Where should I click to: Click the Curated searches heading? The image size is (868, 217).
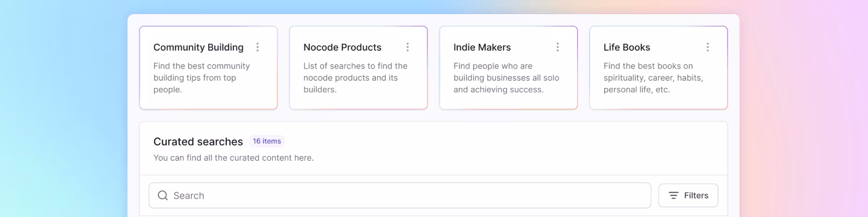click(x=198, y=142)
